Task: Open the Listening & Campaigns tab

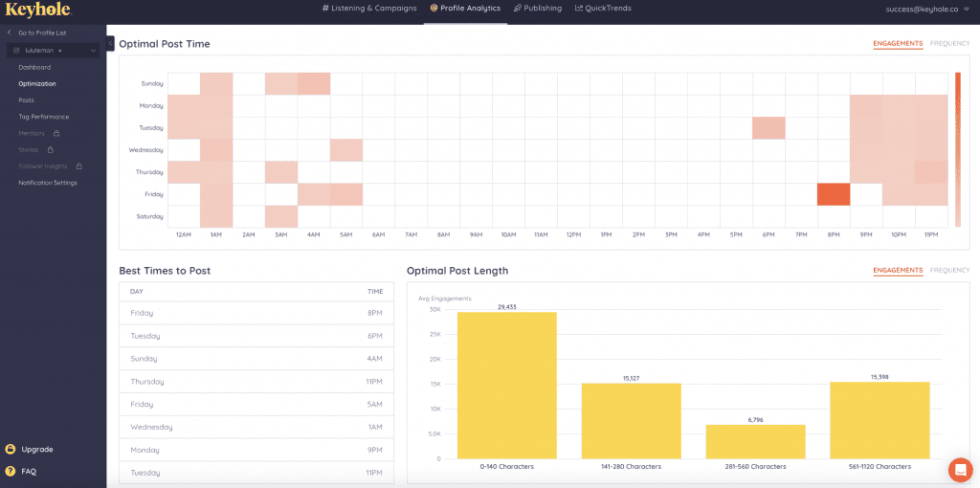Action: 369,9
